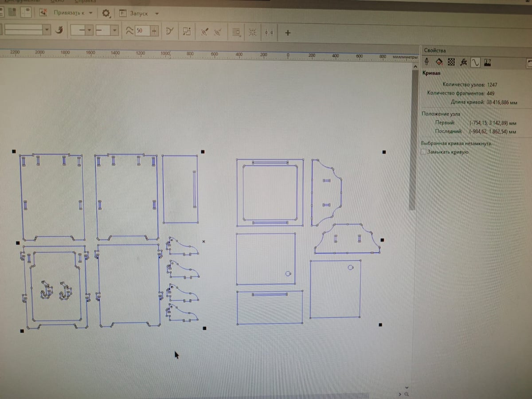
Task: Enable the Замыкать кривую checkbox
Action: pyautogui.click(x=424, y=152)
